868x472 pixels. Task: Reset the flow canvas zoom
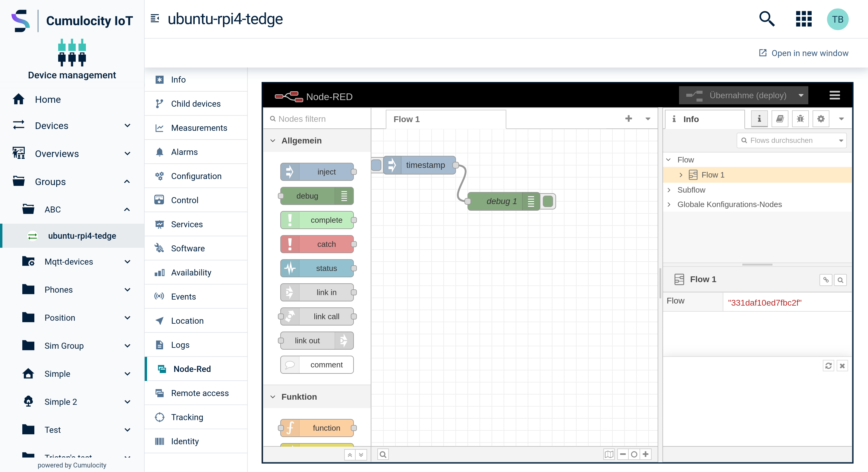coord(634,455)
